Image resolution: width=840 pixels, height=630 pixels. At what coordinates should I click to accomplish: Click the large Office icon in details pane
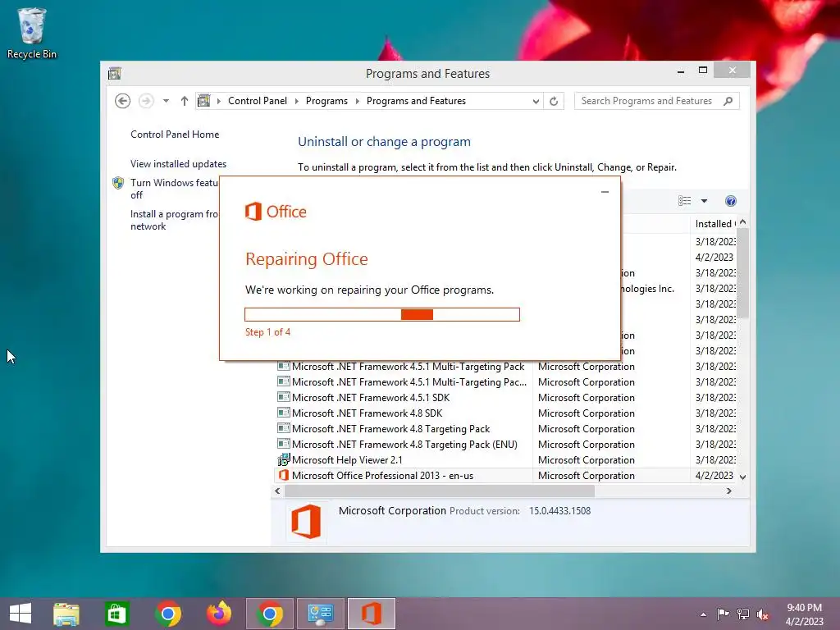click(x=306, y=521)
